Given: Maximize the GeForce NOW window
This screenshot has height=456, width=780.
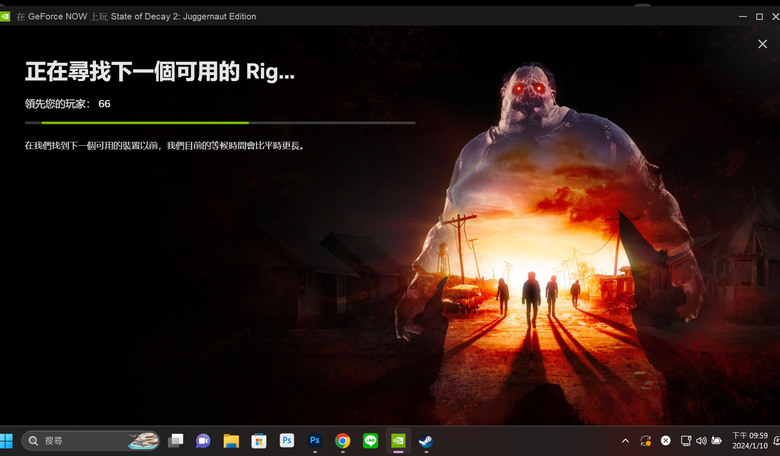Looking at the screenshot, I should click(x=759, y=16).
